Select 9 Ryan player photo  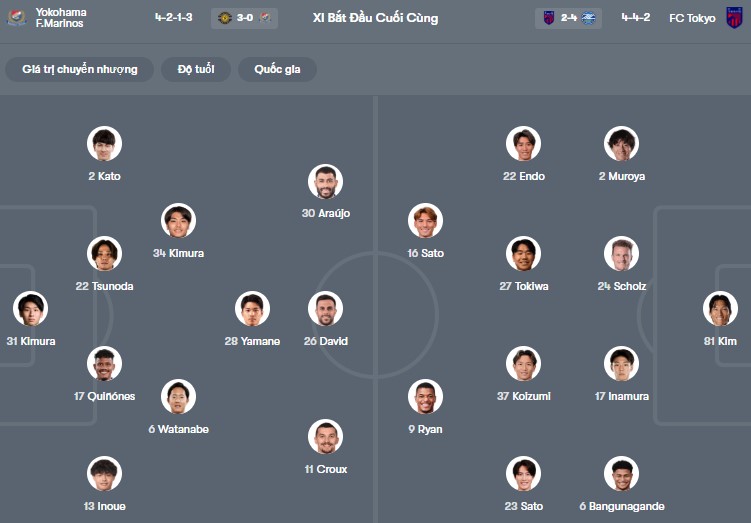[x=425, y=397]
